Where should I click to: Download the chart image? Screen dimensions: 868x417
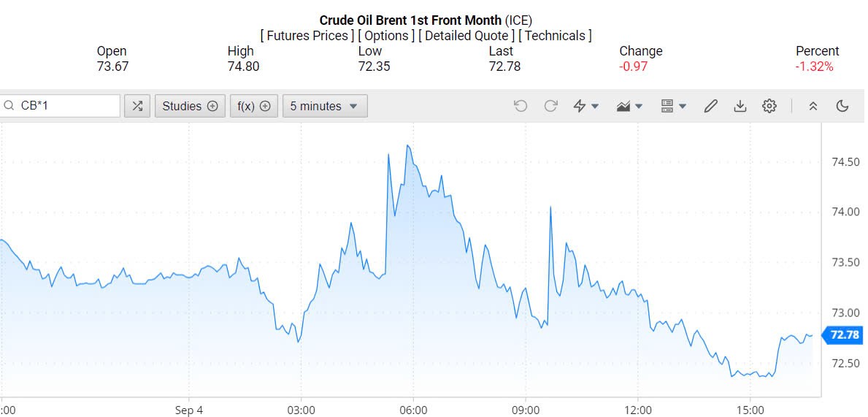(x=740, y=106)
